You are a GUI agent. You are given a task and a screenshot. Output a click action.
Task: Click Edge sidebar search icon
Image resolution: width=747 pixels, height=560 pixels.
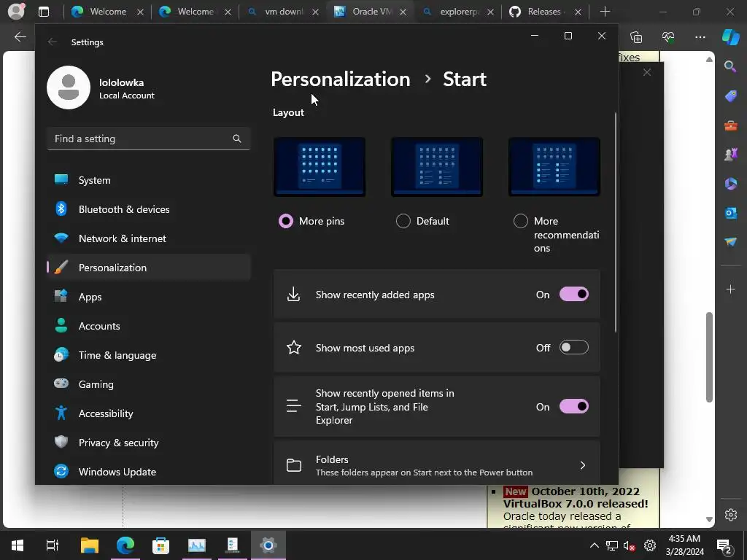tap(730, 66)
